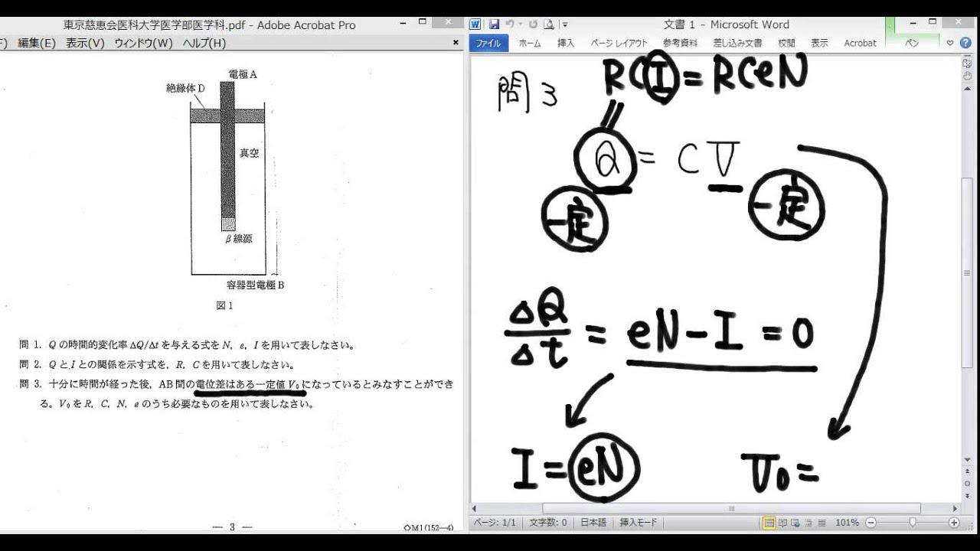This screenshot has width=980, height=551.
Task: Click the Print Preview icon in quick access toolbar
Action: tap(549, 24)
